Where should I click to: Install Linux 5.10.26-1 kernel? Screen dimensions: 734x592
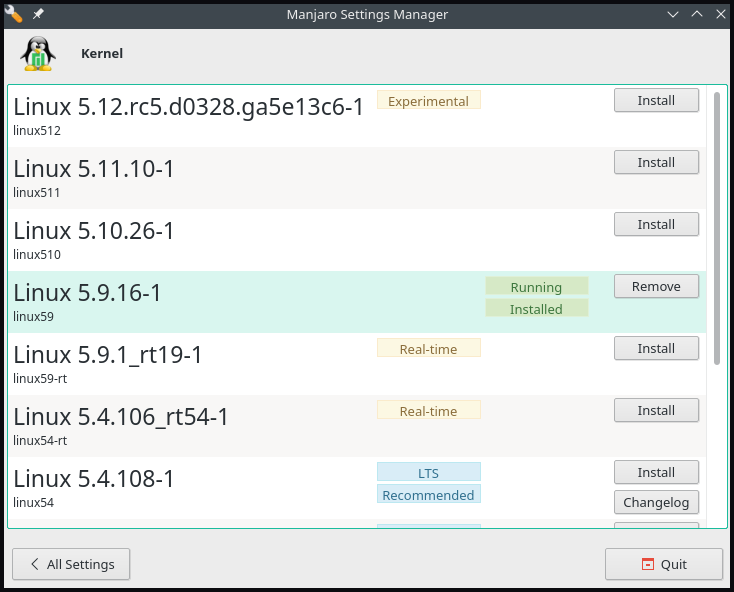(656, 224)
